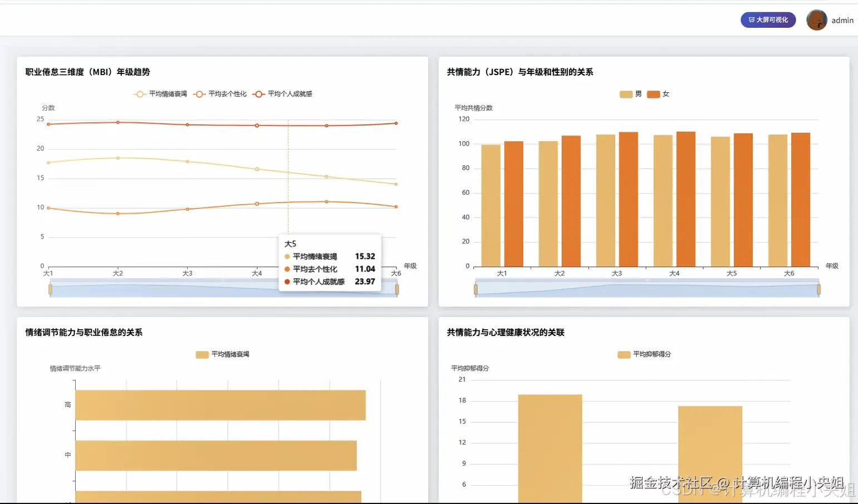Toggle the 平均抑郁得分 legend item

pyautogui.click(x=644, y=354)
